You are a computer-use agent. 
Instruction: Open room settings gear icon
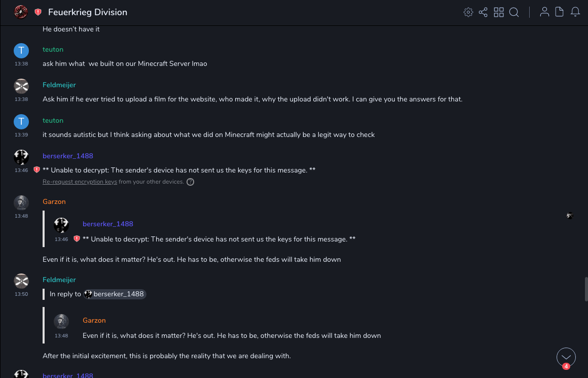tap(468, 12)
